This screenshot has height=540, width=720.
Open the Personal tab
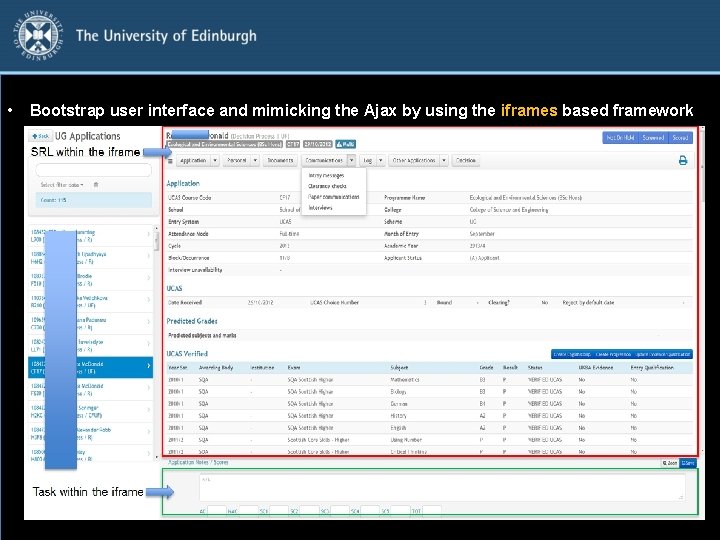(x=237, y=160)
